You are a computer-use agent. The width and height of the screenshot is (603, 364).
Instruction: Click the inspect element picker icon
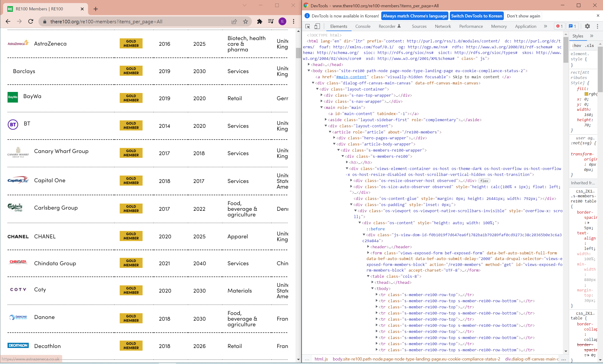[x=308, y=26]
